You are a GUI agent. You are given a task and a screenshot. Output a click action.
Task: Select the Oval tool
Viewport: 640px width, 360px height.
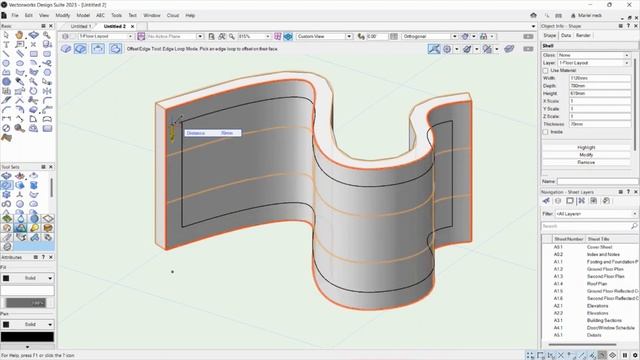[x=20, y=63]
